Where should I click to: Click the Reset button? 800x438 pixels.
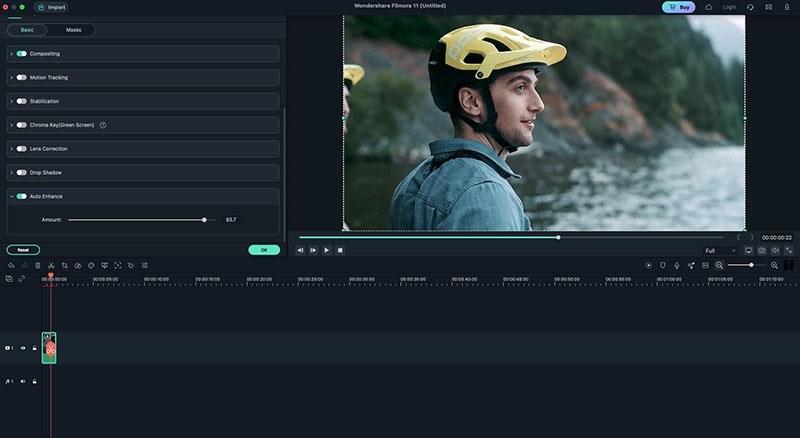point(23,250)
